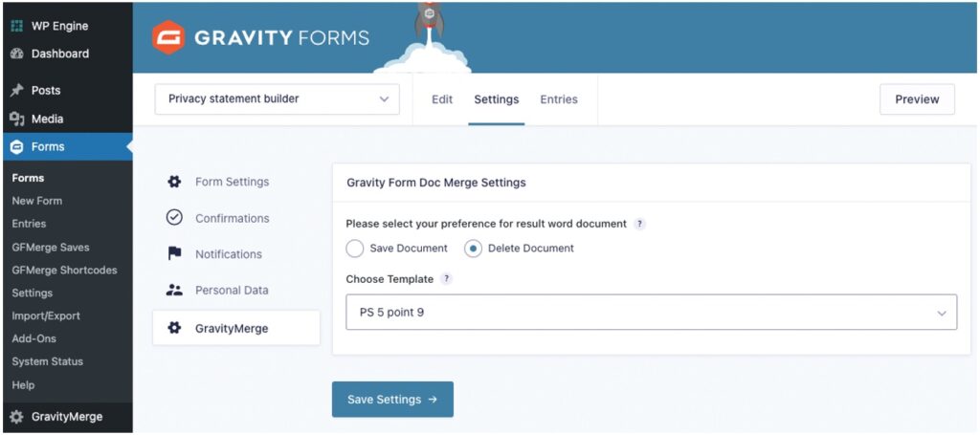980x435 pixels.
Task: Open Import/Export in the sidebar
Action: [x=46, y=315]
